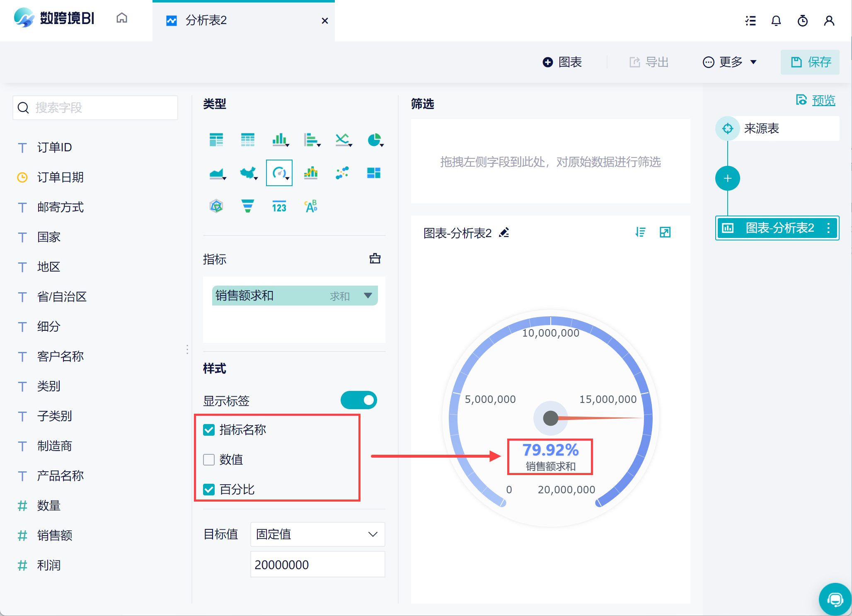This screenshot has width=852, height=616.
Task: Open the customer service chat bubble
Action: (x=835, y=599)
